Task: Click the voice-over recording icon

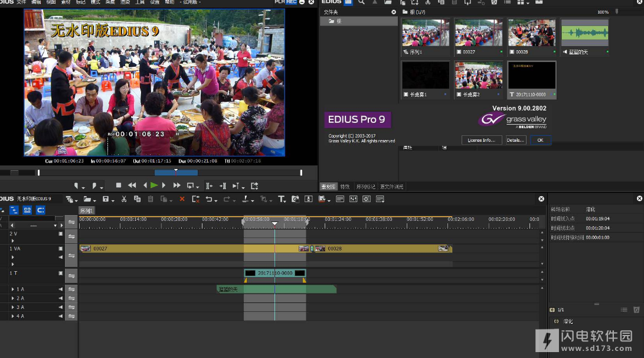Action: click(309, 199)
